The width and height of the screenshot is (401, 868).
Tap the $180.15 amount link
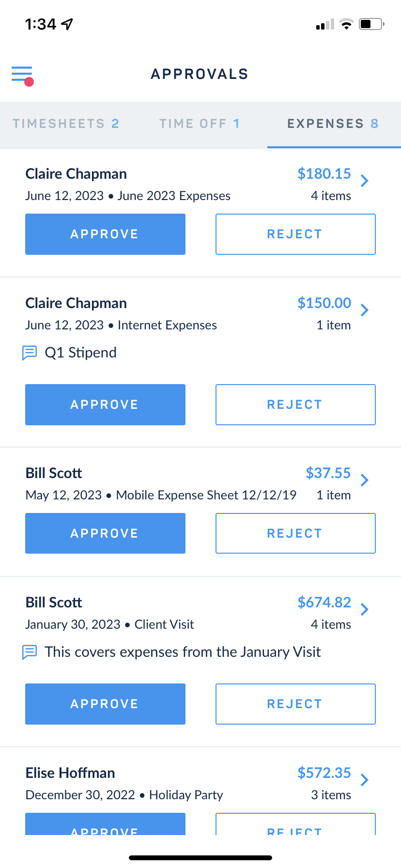click(324, 174)
